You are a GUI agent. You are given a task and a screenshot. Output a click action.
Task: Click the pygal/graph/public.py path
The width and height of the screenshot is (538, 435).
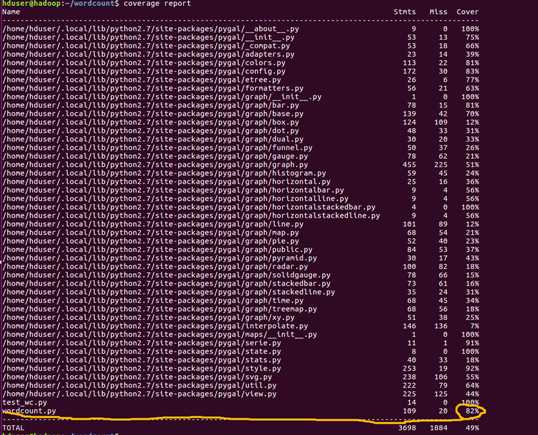click(x=157, y=250)
